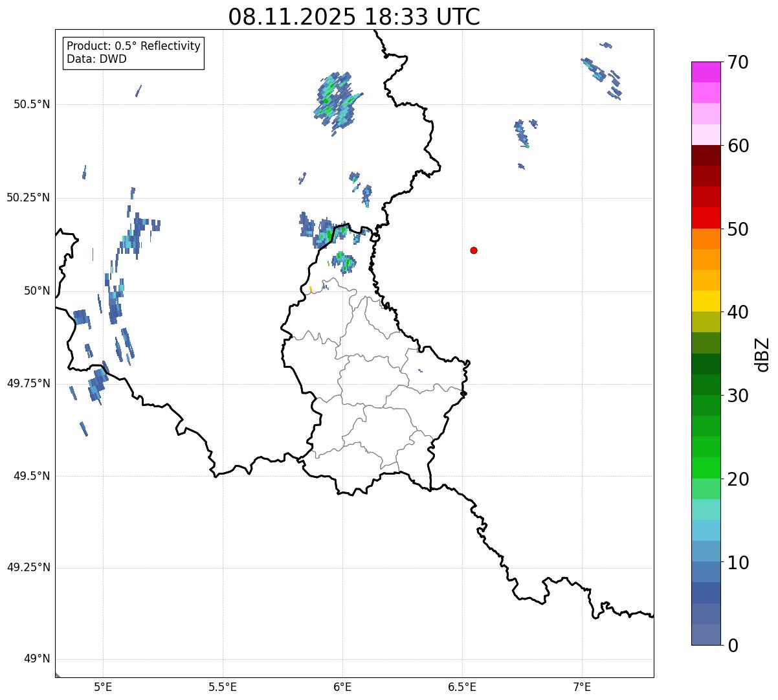Click the latitude label 49°N
The height and width of the screenshot is (700, 778).
[37, 659]
